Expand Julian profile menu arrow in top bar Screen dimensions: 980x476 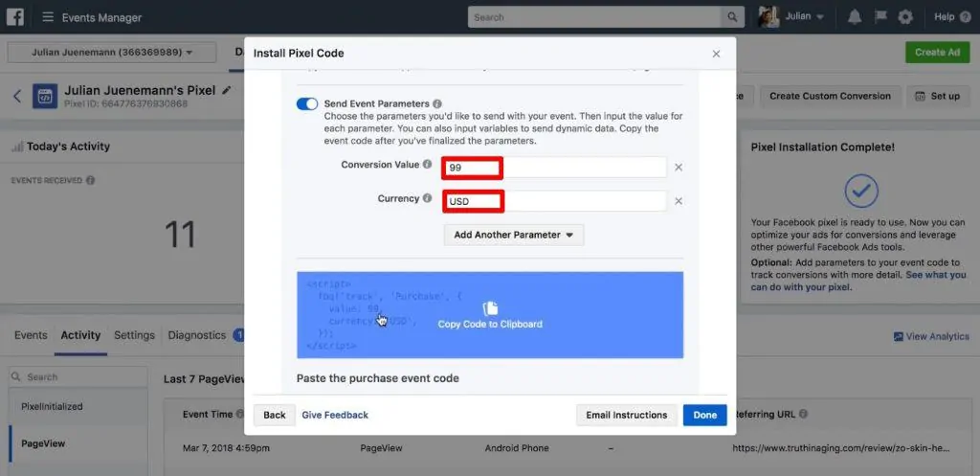tap(820, 17)
